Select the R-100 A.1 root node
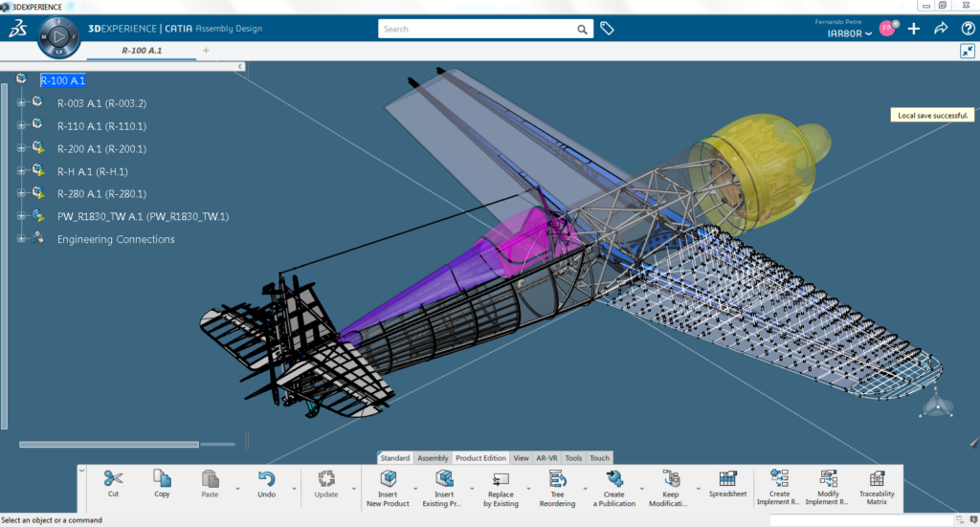This screenshot has width=980, height=527. [x=62, y=80]
